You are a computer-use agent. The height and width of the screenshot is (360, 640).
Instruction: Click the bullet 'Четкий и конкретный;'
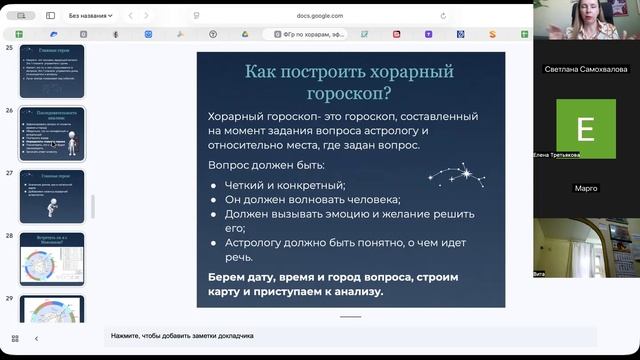(285, 185)
